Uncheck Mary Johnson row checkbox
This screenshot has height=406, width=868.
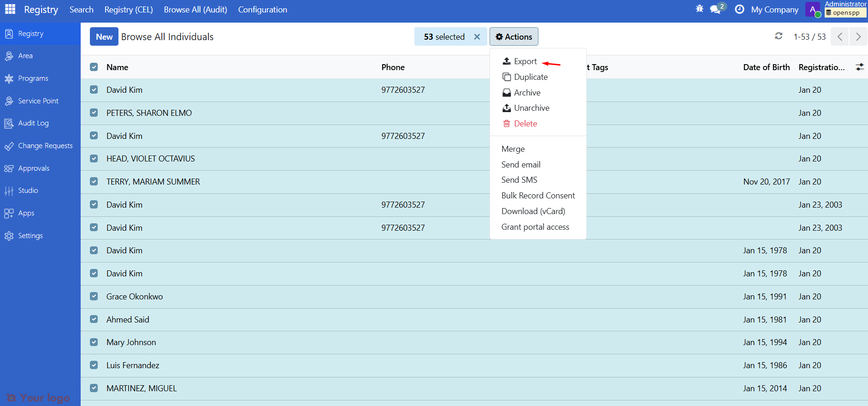coord(94,342)
